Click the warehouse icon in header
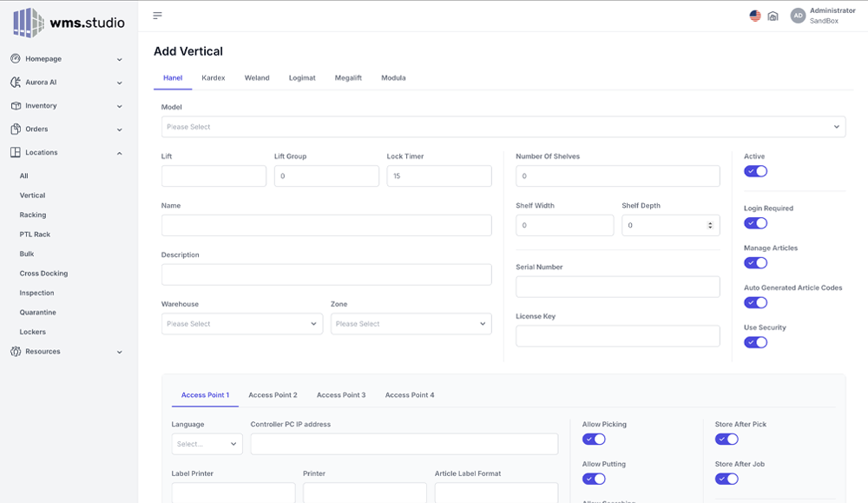868x503 pixels. (773, 16)
